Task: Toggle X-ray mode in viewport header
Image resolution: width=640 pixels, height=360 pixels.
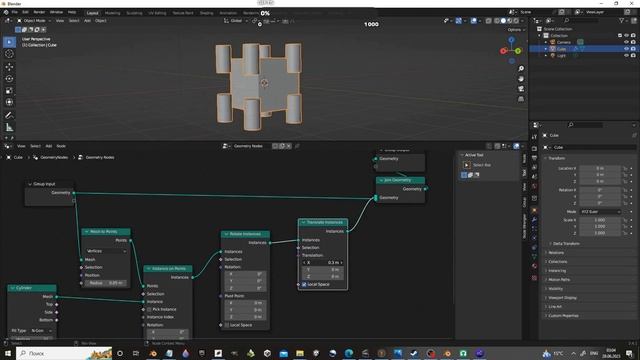Action: coord(488,20)
